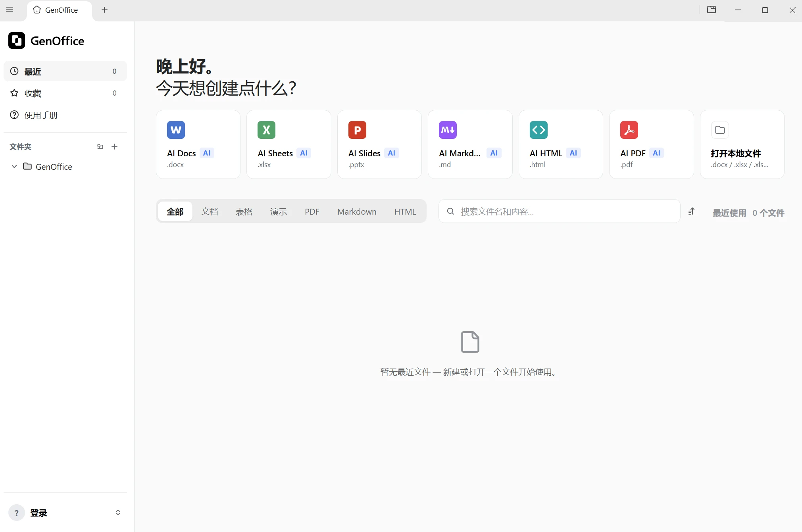Click the AI badge on AI Slides card

coord(392,153)
